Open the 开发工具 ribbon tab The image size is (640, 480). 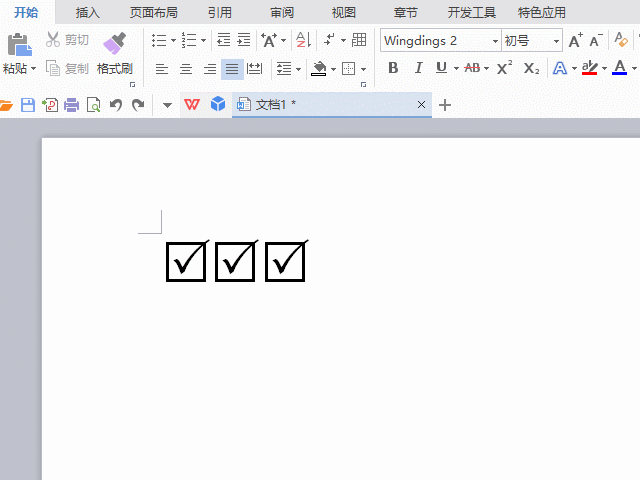[472, 13]
